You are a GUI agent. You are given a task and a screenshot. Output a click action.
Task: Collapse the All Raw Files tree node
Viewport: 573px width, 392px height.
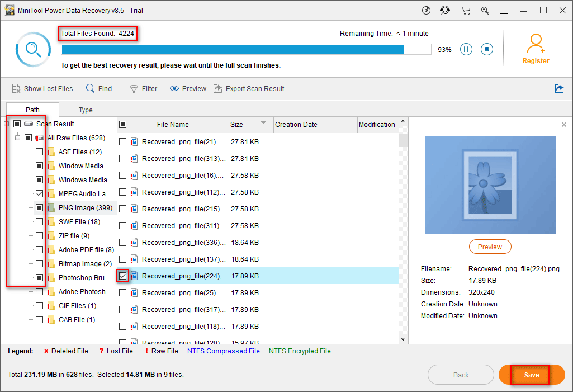pos(17,138)
